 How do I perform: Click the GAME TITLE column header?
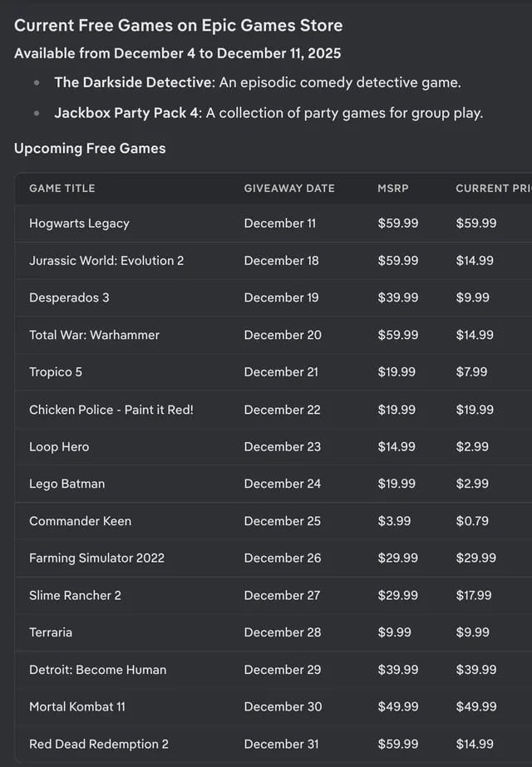coord(62,188)
